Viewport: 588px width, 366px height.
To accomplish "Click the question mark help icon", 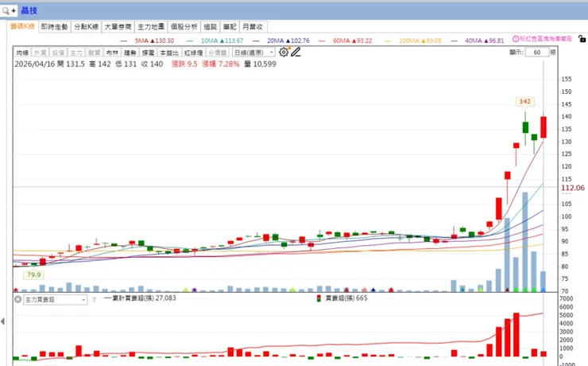I will 94,299.
